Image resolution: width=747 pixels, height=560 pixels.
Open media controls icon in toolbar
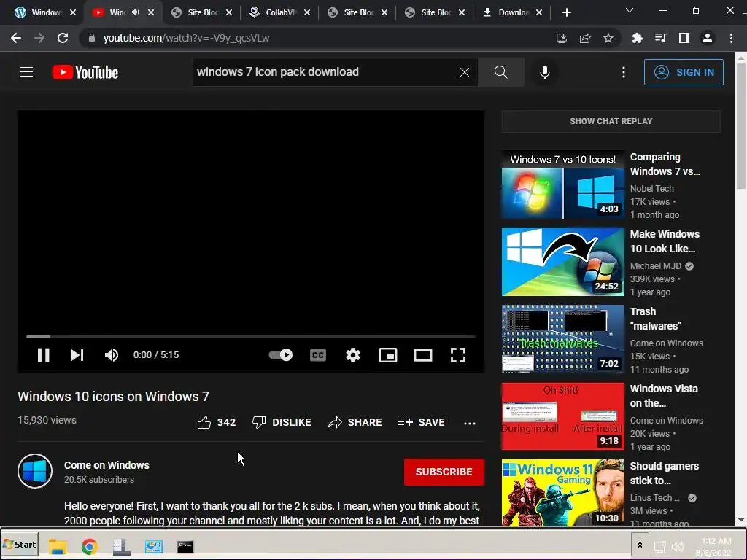tap(661, 38)
